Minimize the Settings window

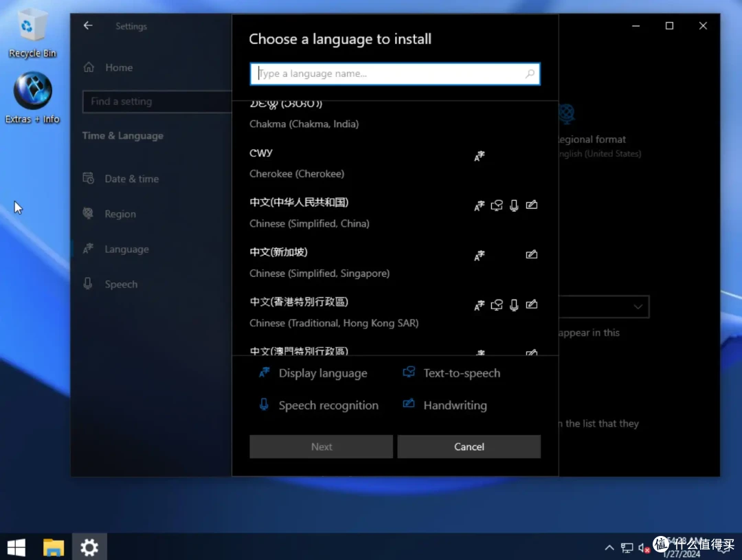(636, 26)
